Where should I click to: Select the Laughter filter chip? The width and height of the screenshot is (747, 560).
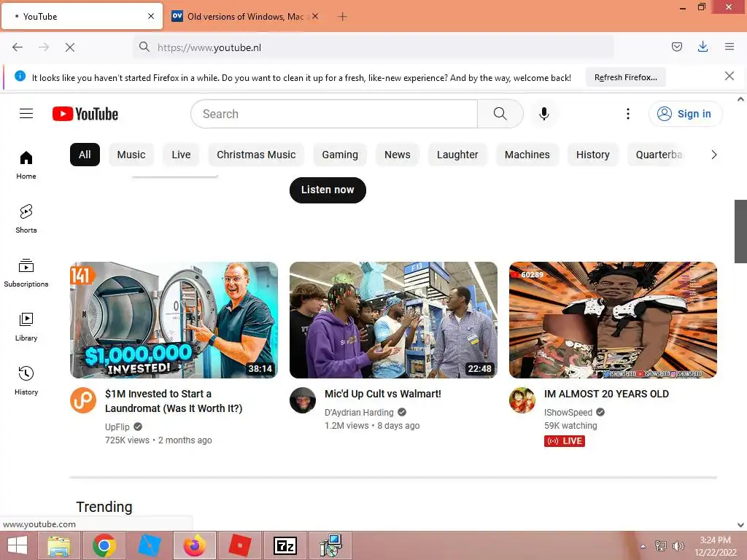coord(457,155)
